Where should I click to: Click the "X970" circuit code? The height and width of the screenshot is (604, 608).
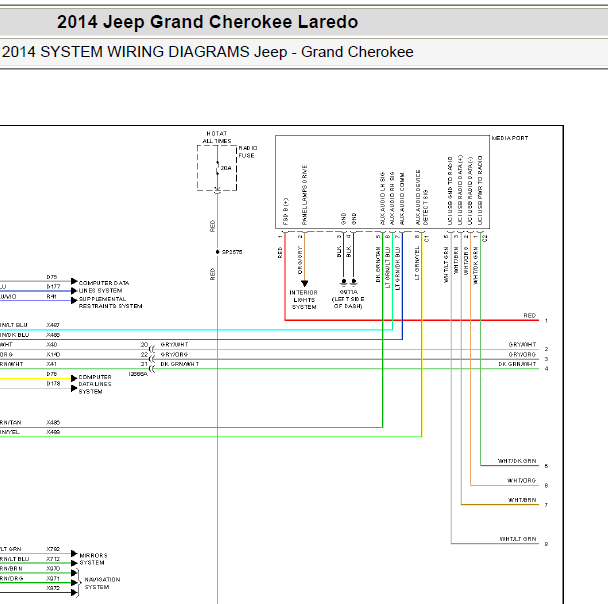click(x=53, y=569)
